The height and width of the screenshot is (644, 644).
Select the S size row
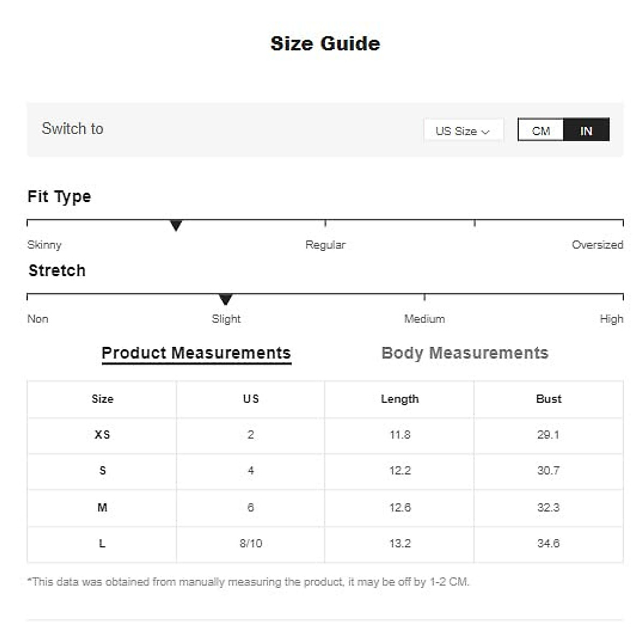[x=102, y=471]
